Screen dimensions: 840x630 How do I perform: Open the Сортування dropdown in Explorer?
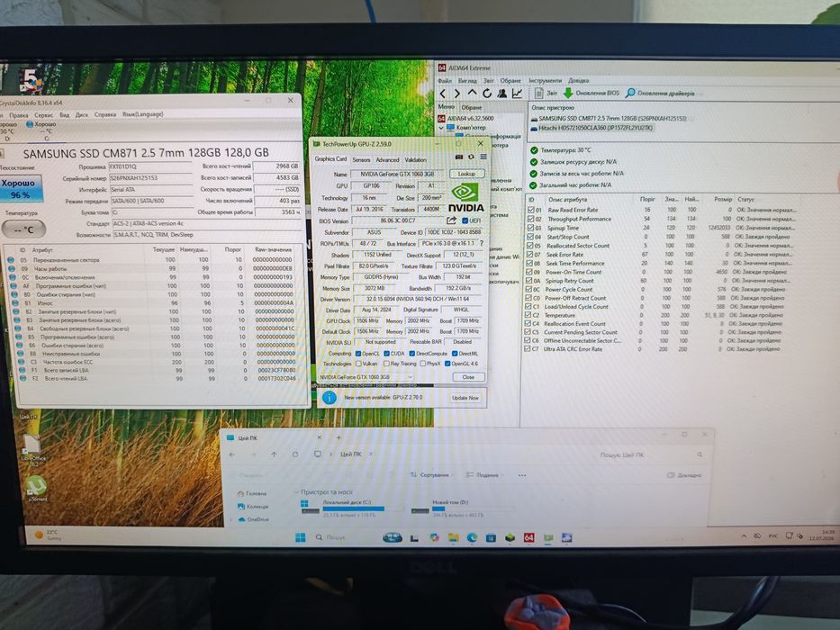tap(430, 475)
